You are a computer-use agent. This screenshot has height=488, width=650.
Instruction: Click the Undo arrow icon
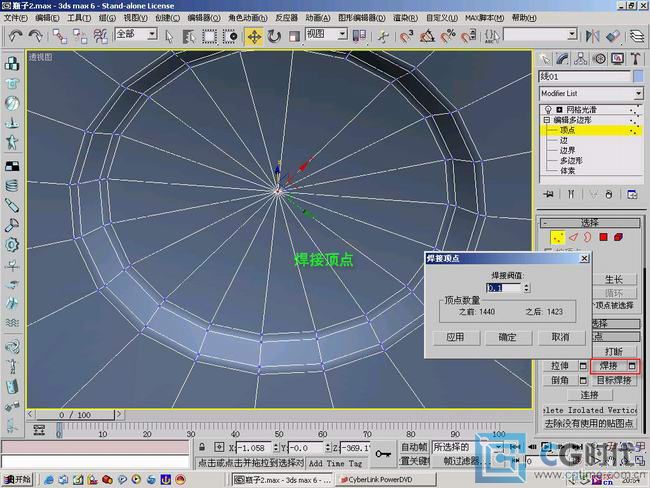click(x=15, y=36)
